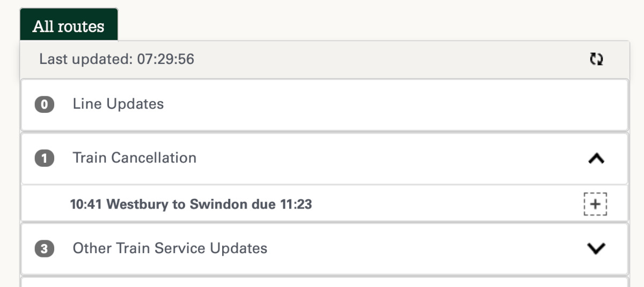Viewport: 644px width, 287px height.
Task: Click the 1 count badge beside Train Cancellation
Action: point(45,158)
